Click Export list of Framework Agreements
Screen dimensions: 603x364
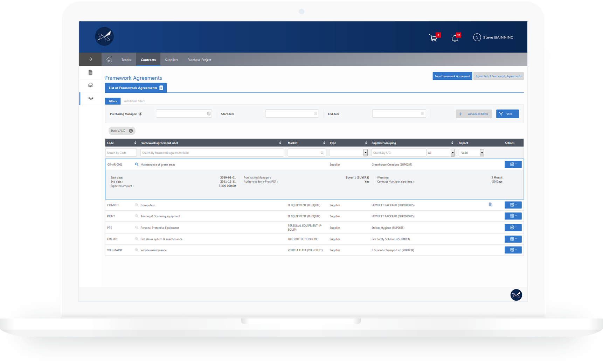[x=498, y=76]
